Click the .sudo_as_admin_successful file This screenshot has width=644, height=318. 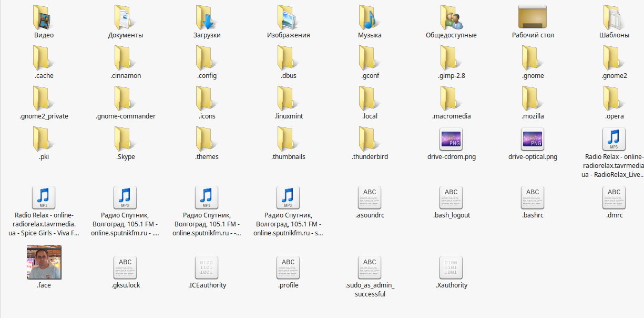(x=370, y=267)
